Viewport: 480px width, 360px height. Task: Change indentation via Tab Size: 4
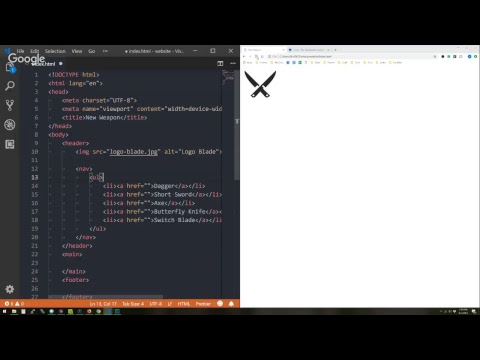pos(133,304)
